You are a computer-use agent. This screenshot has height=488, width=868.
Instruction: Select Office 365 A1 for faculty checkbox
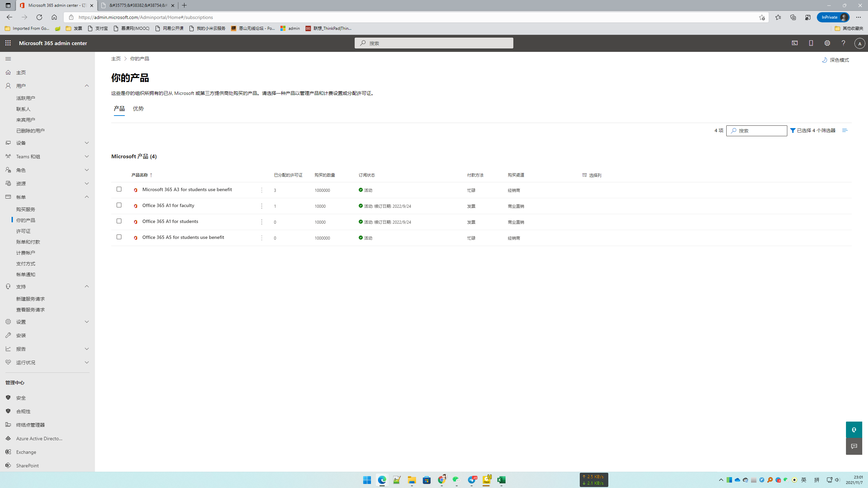(x=119, y=205)
